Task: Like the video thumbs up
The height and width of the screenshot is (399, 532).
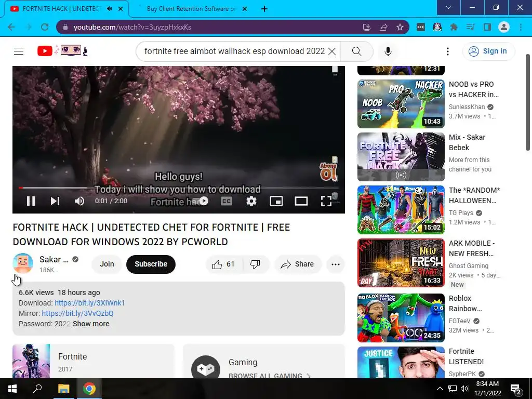Action: coord(223,264)
